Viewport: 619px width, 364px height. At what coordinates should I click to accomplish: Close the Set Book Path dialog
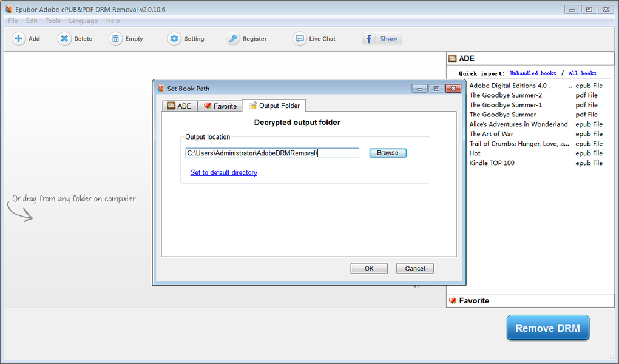pyautogui.click(x=453, y=89)
